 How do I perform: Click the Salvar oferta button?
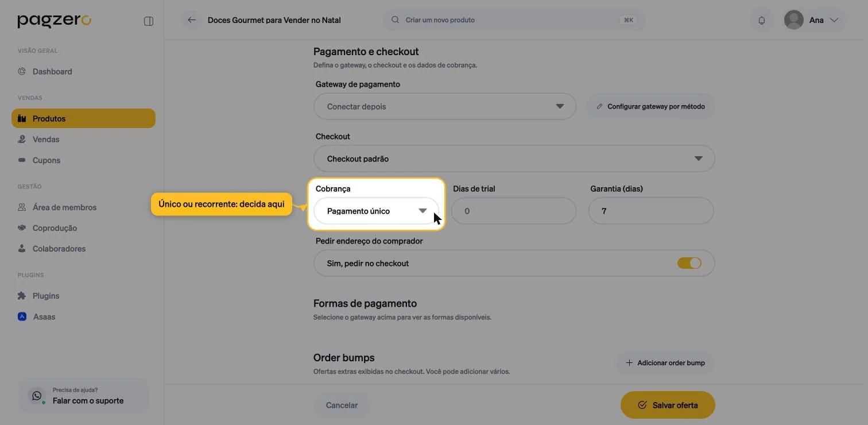(668, 405)
